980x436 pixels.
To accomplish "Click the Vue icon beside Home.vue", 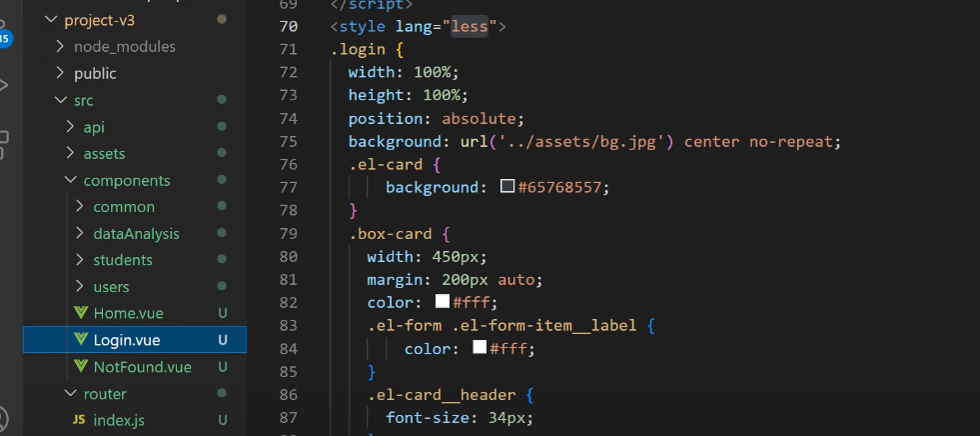I will [80, 313].
